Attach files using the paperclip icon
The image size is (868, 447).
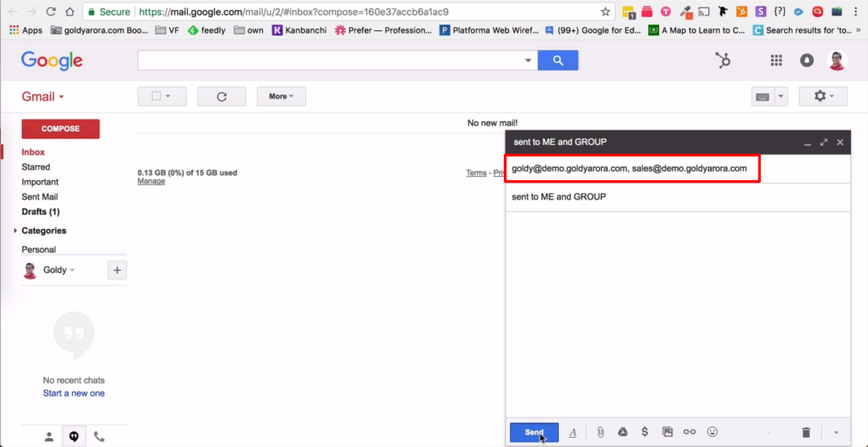[x=600, y=432]
